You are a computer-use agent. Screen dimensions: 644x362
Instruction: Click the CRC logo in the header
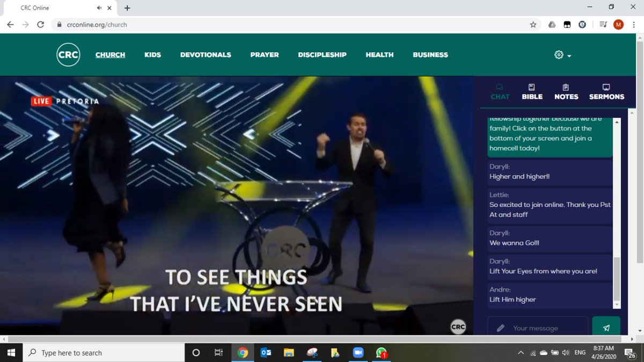[68, 54]
